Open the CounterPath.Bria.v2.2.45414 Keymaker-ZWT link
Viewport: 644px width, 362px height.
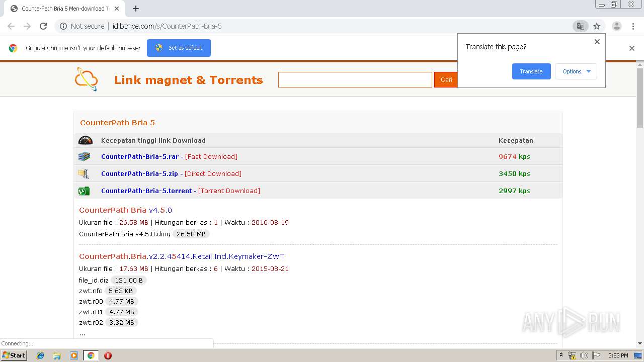[182, 256]
